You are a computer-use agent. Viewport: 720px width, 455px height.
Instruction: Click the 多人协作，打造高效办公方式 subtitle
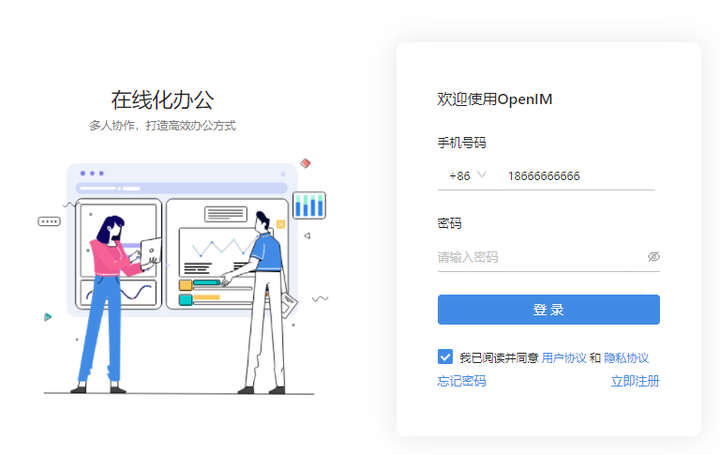coord(163,125)
